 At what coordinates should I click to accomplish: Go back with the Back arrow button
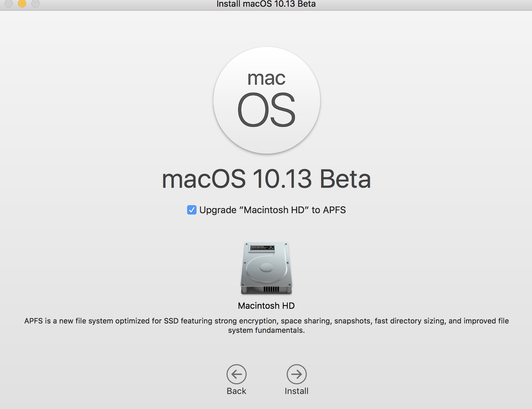coord(236,374)
